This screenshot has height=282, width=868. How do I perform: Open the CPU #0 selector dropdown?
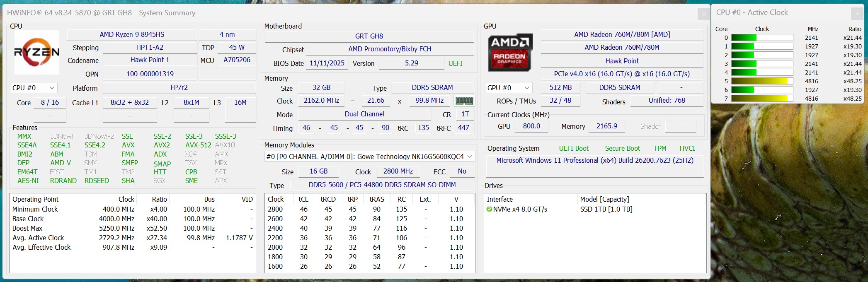pyautogui.click(x=34, y=88)
